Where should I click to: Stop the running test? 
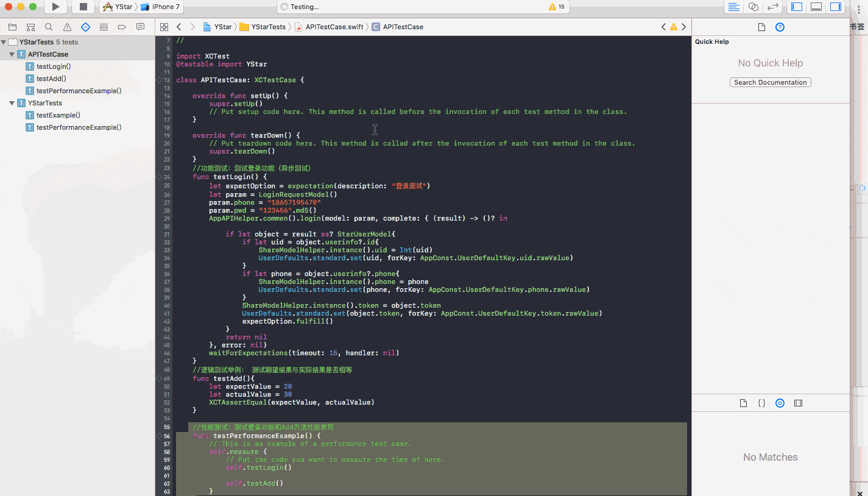pos(83,7)
